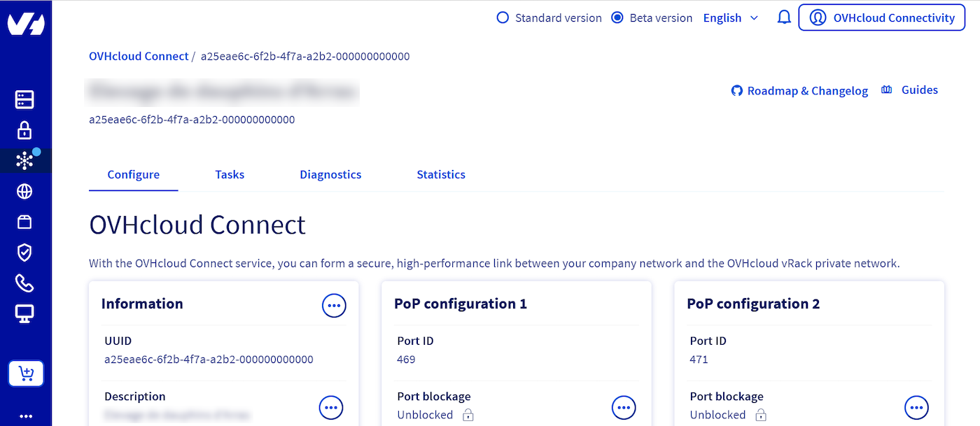Switch to the Tasks tab
Image resolution: width=980 pixels, height=426 pixels.
(x=230, y=175)
